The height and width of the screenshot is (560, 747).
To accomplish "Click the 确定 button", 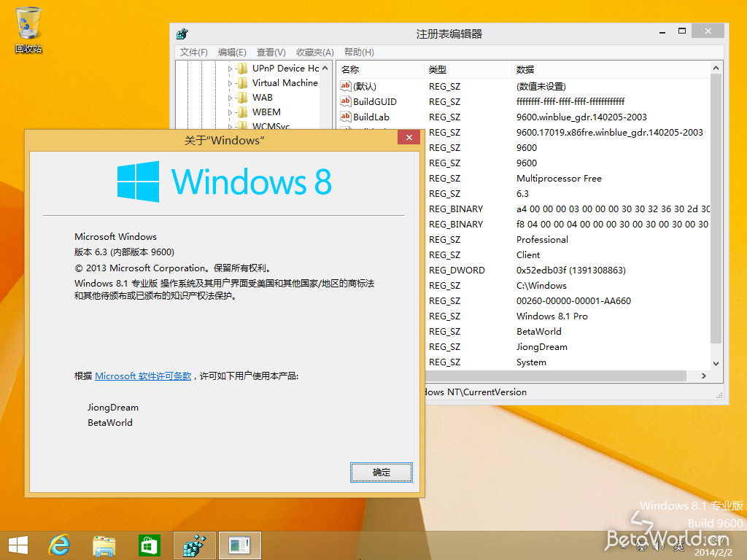I will pos(382,472).
